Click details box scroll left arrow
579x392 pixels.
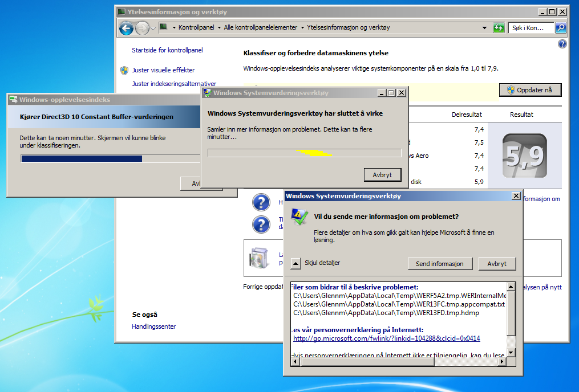pyautogui.click(x=295, y=362)
